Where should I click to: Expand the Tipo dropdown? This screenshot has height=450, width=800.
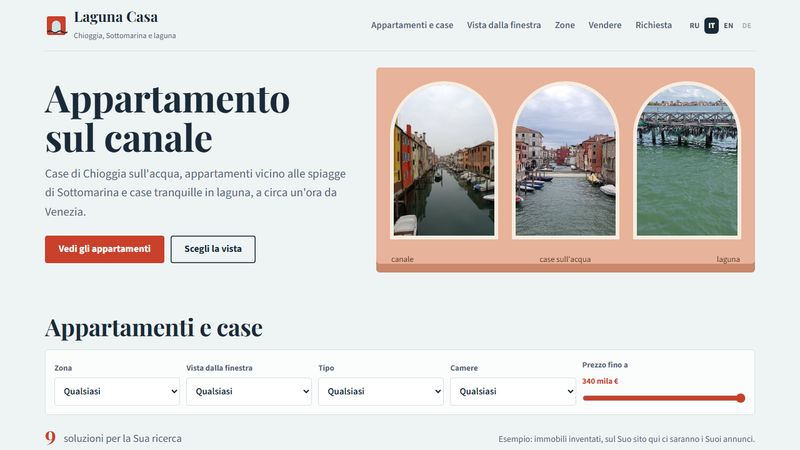point(381,391)
